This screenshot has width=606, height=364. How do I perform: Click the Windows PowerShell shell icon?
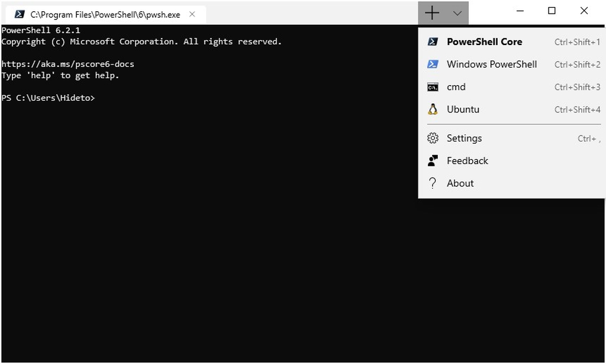point(433,64)
